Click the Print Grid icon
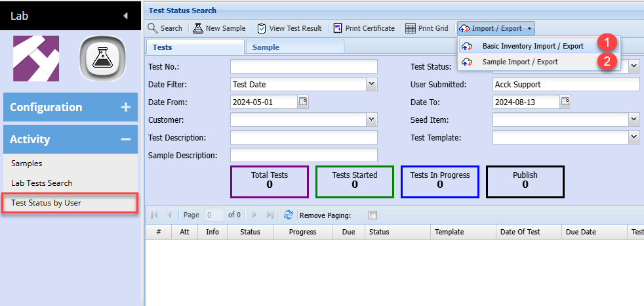Image resolution: width=644 pixels, height=306 pixels. pos(411,28)
